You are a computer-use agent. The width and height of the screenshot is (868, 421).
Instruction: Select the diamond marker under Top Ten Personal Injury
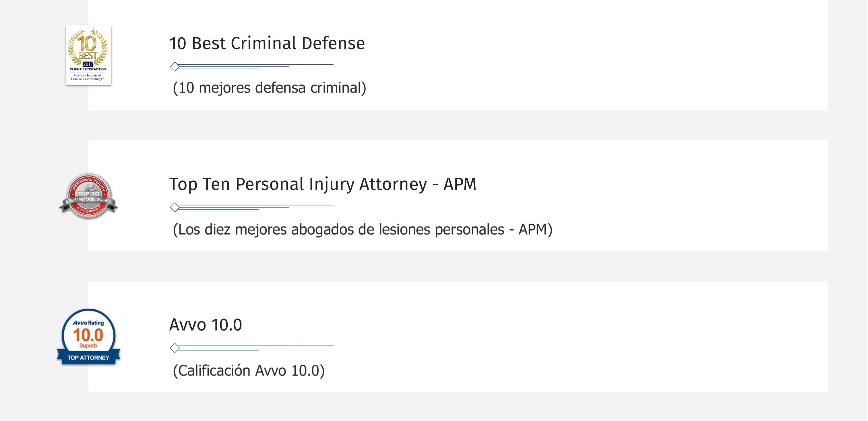point(175,207)
